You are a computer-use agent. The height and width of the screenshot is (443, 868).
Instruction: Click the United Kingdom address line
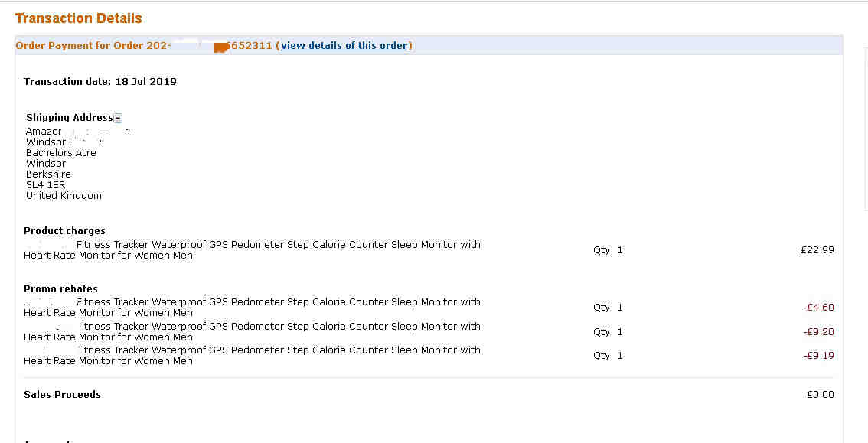tap(64, 196)
